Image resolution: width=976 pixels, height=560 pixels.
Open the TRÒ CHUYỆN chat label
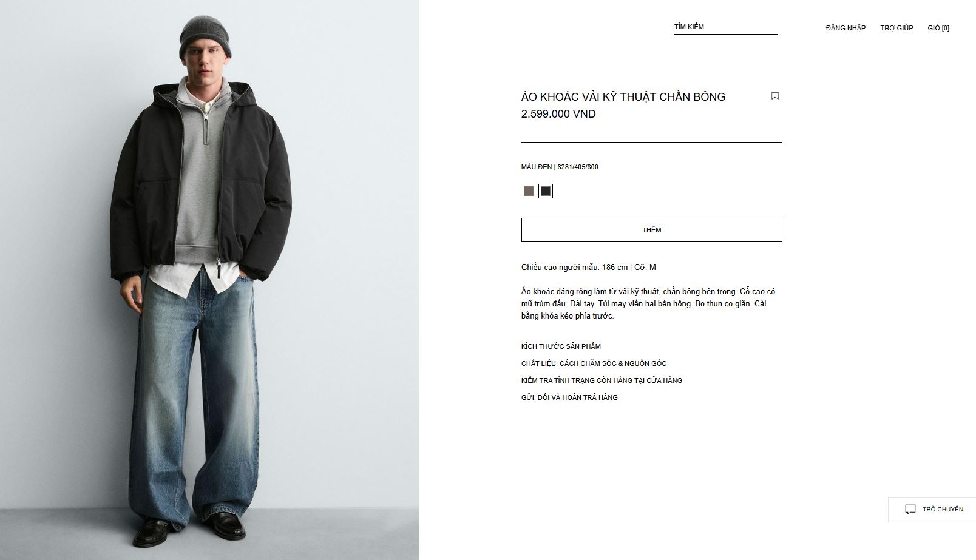(943, 510)
